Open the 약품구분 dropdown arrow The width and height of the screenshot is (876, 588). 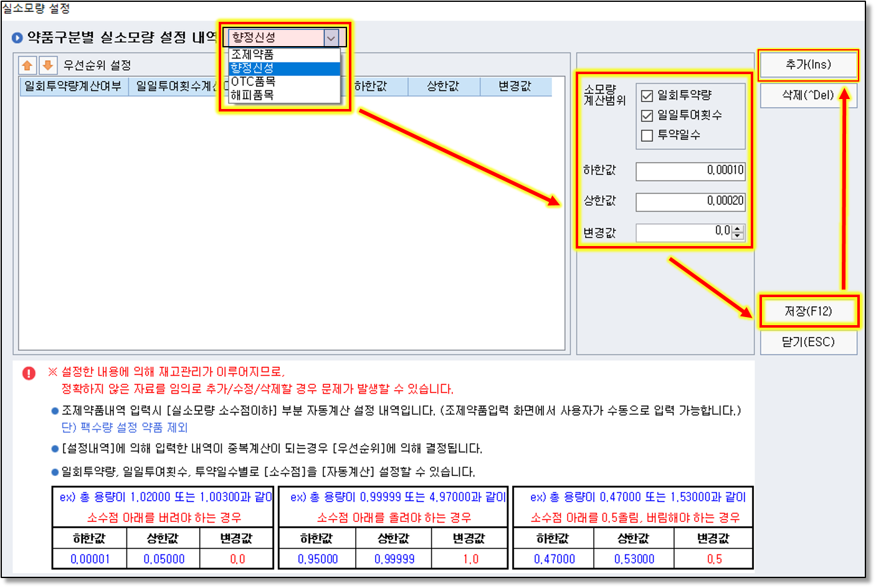(331, 38)
